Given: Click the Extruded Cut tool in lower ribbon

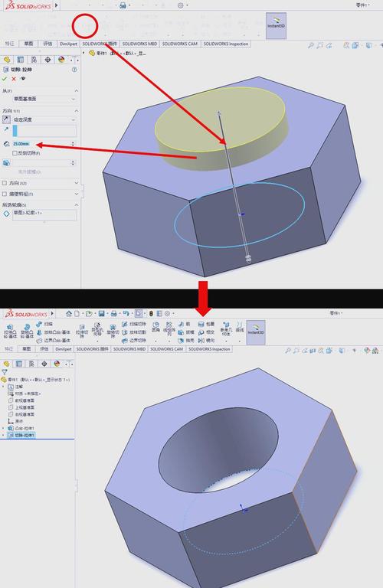Looking at the screenshot, I should tap(82, 331).
